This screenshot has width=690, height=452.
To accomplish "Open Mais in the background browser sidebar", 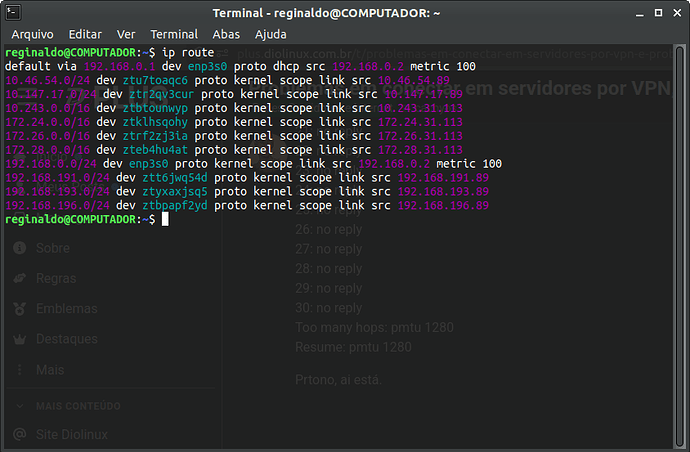I will 50,370.
